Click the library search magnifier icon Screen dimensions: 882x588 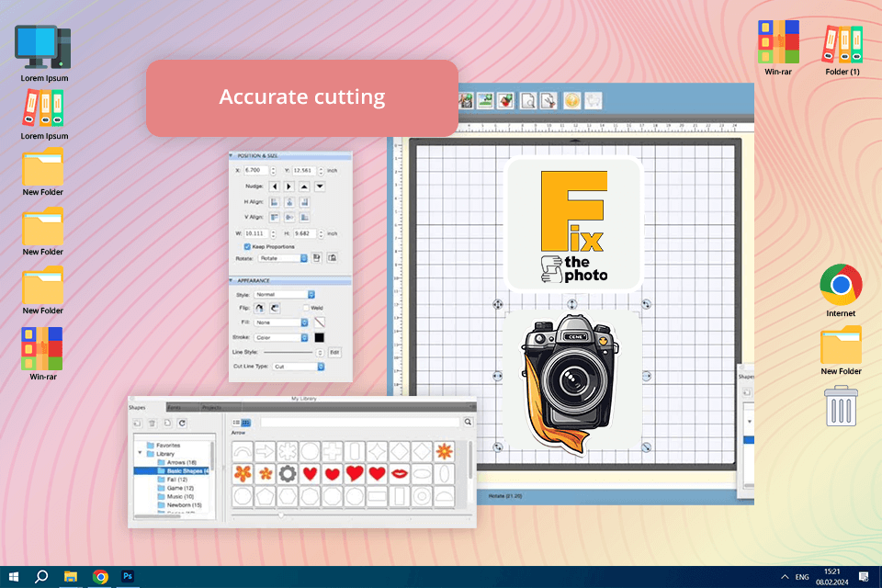click(468, 422)
